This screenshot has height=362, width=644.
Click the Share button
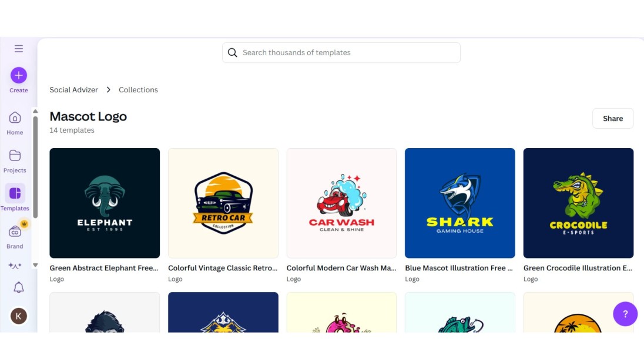coord(613,118)
